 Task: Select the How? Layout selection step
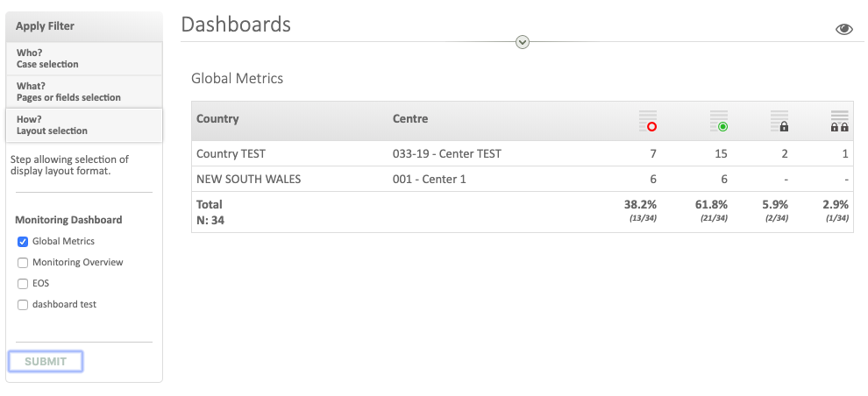(x=84, y=125)
